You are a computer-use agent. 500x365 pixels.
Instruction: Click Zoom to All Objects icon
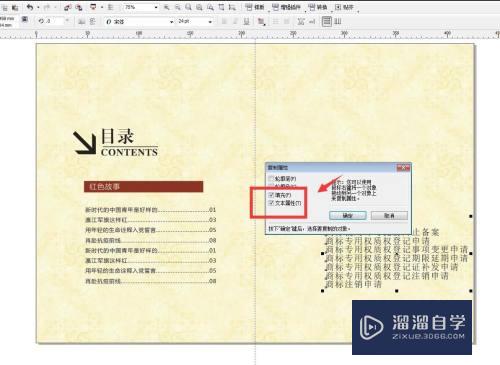pos(199,7)
